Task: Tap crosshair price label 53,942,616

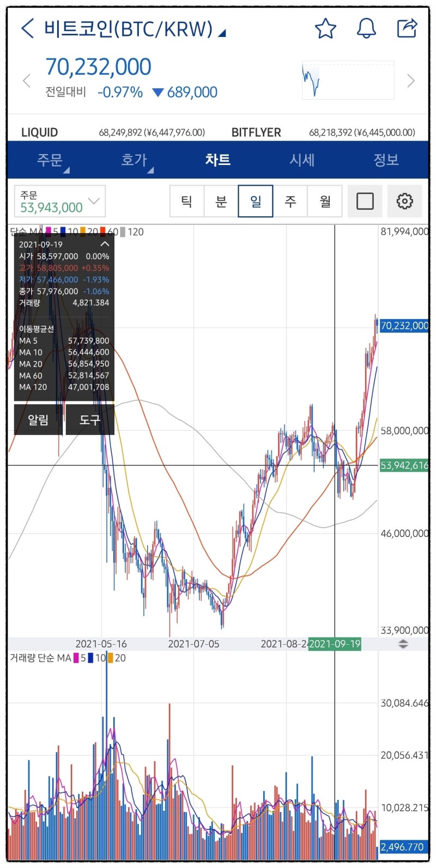Action: point(404,466)
